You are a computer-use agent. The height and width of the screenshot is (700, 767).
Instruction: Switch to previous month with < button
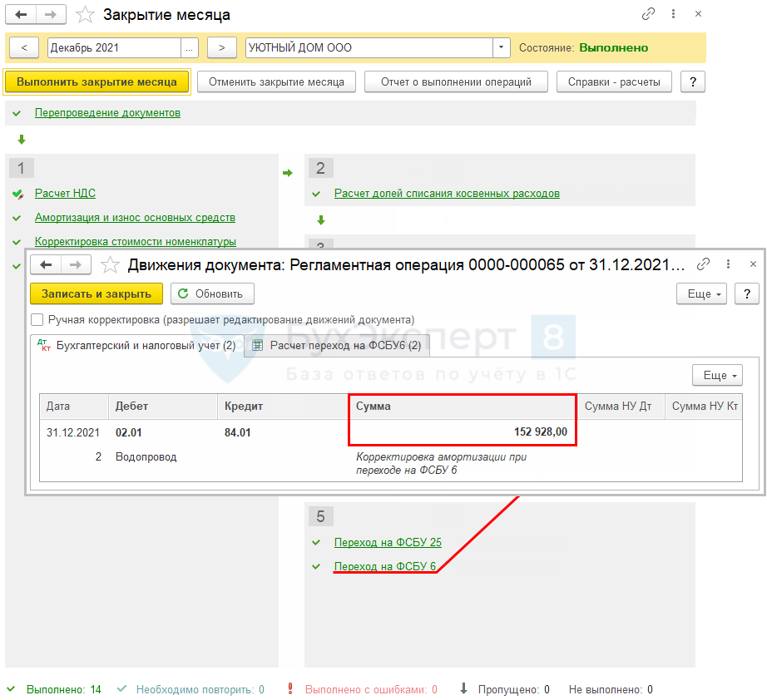pos(24,48)
